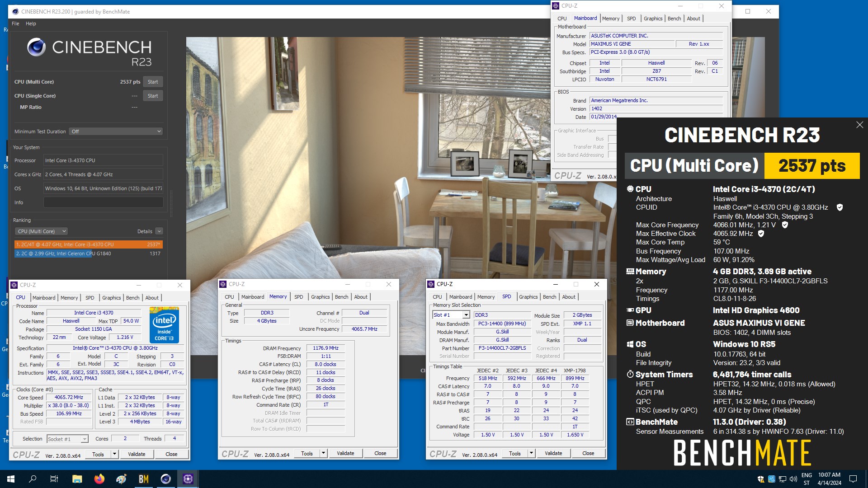Click the Intel Core i3 logo in CPU-Z
868x488 pixels.
click(164, 325)
